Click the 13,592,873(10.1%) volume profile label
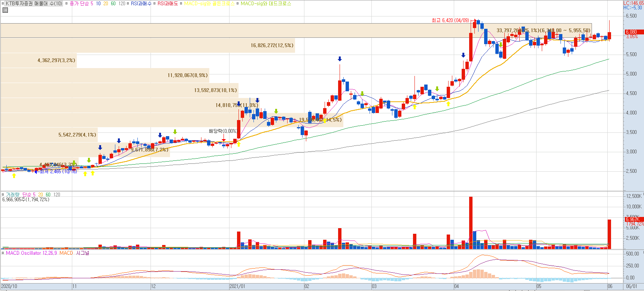644x291 pixels. click(216, 90)
